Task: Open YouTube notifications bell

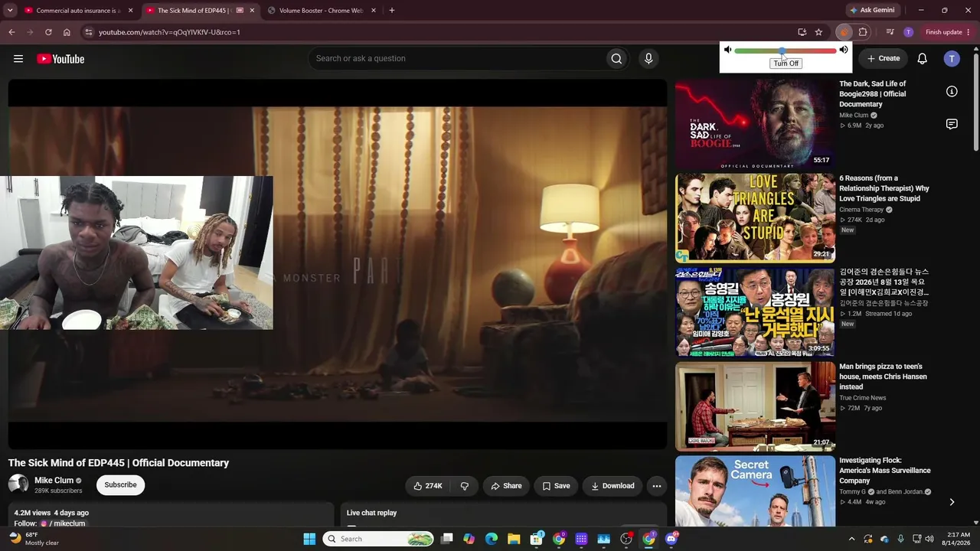Action: click(x=923, y=59)
